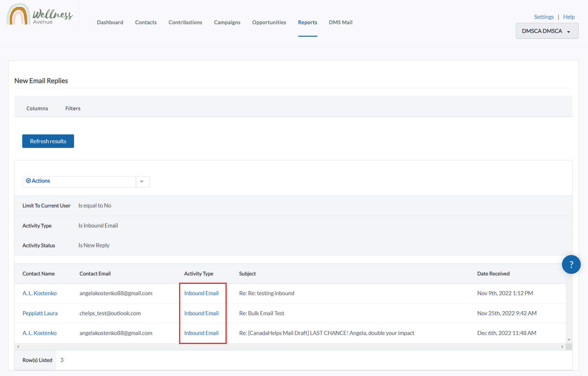Image resolution: width=588 pixels, height=376 pixels.
Task: Open the Columns section
Action: click(37, 108)
